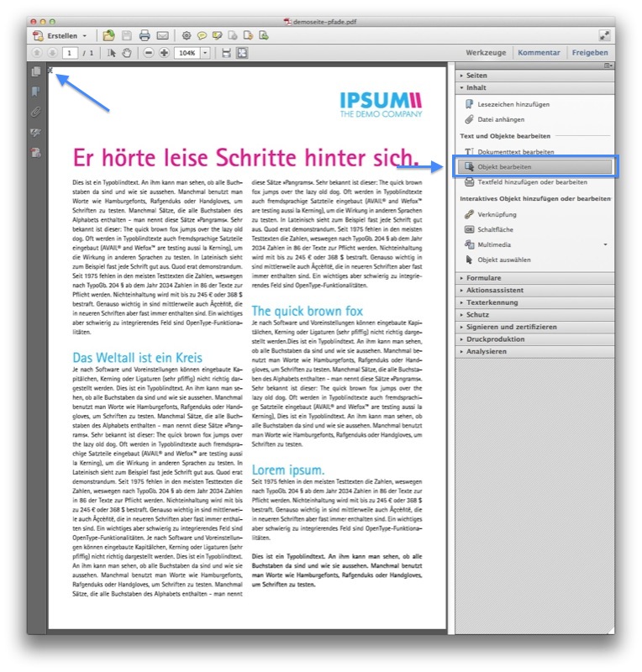
Task: Expand Signieren und zertifizieren section
Action: (534, 327)
